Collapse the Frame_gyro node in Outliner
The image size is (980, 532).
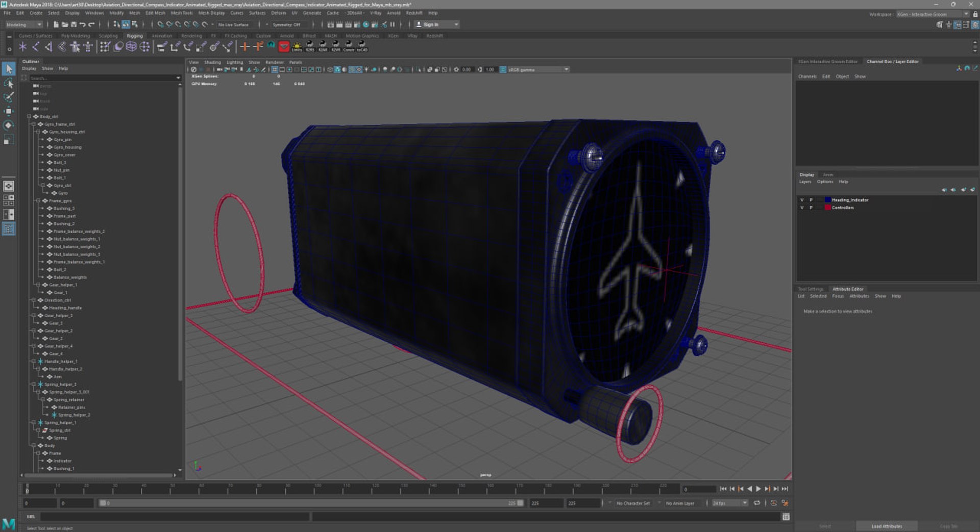click(38, 200)
